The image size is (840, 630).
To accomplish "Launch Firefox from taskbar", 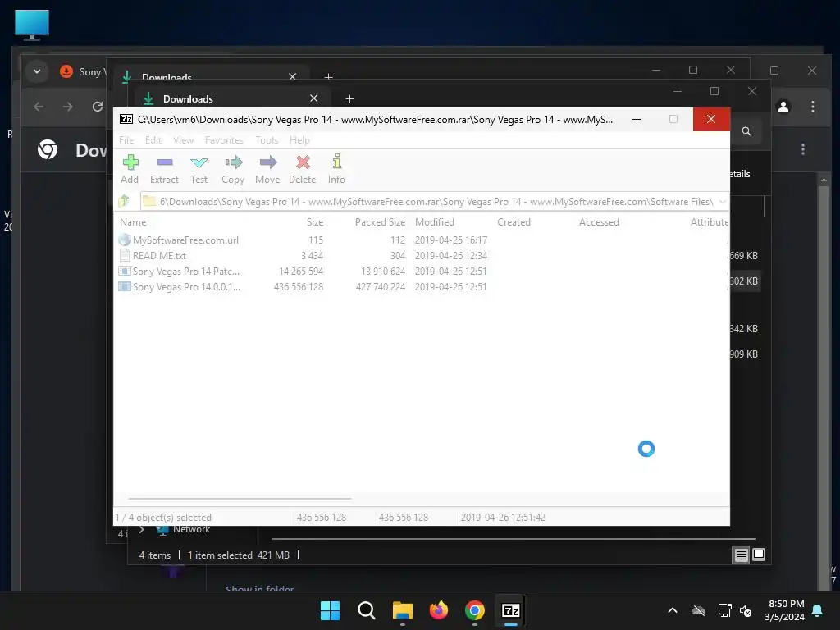I will [439, 610].
